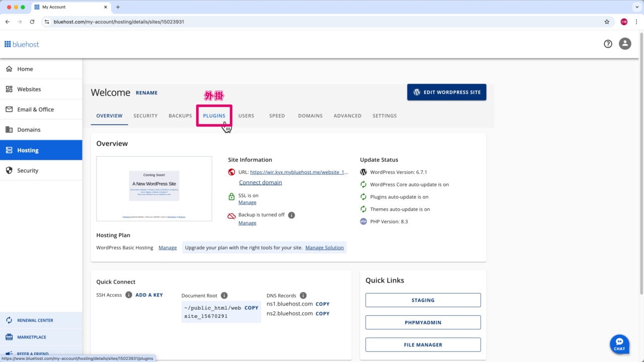Viewport: 644px width, 362px height.
Task: Switch to the Backups tab
Action: pos(180,116)
